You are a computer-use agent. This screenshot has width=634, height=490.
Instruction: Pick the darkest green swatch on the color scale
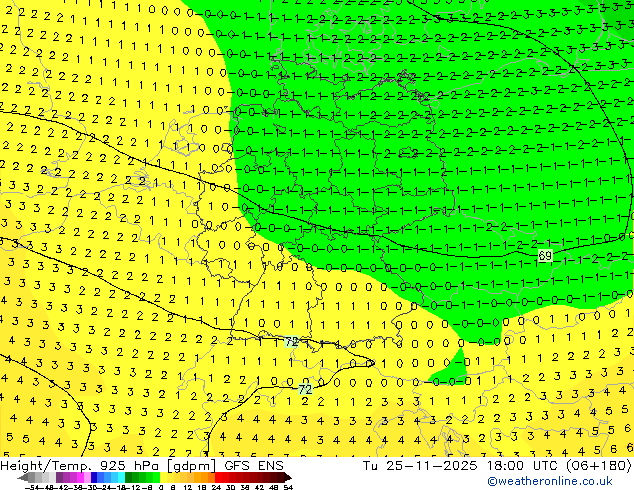[128, 478]
